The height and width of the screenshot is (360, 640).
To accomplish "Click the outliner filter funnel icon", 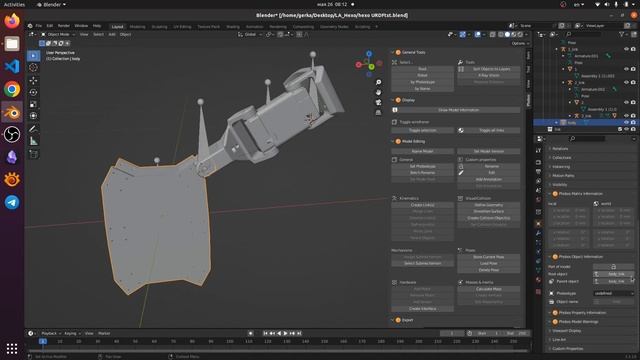I will point(622,35).
